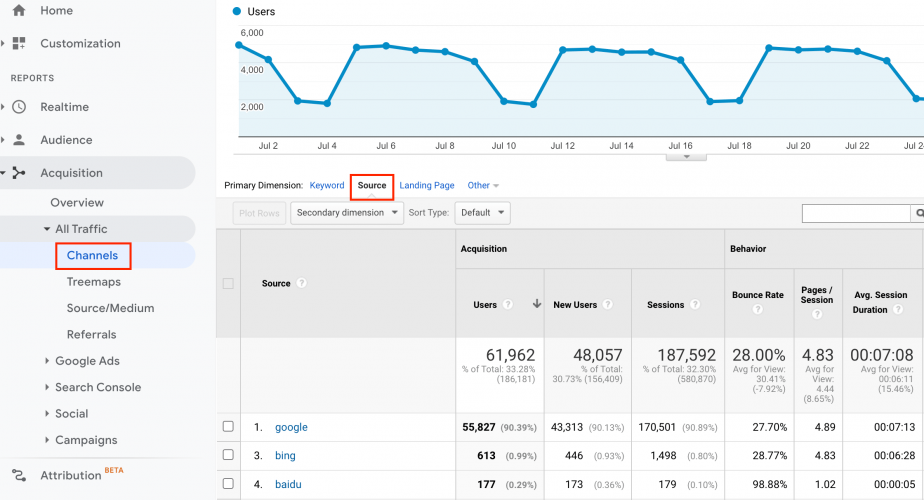Click help icon next to Users column

coord(507,304)
